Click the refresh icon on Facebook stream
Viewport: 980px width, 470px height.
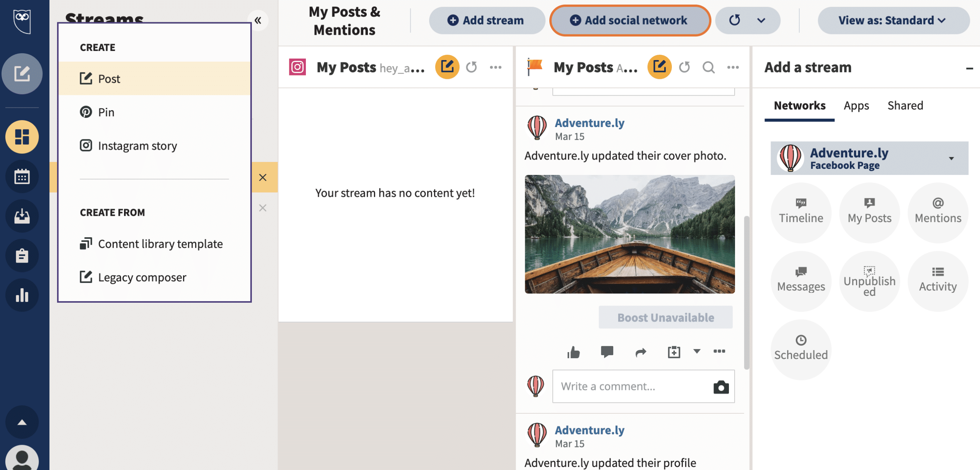685,67
